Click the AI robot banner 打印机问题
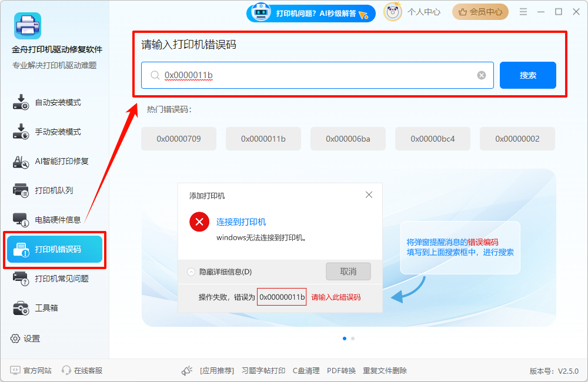 (310, 13)
